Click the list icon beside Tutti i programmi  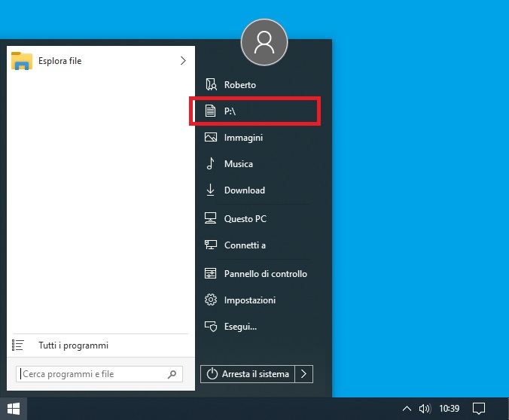click(x=18, y=345)
